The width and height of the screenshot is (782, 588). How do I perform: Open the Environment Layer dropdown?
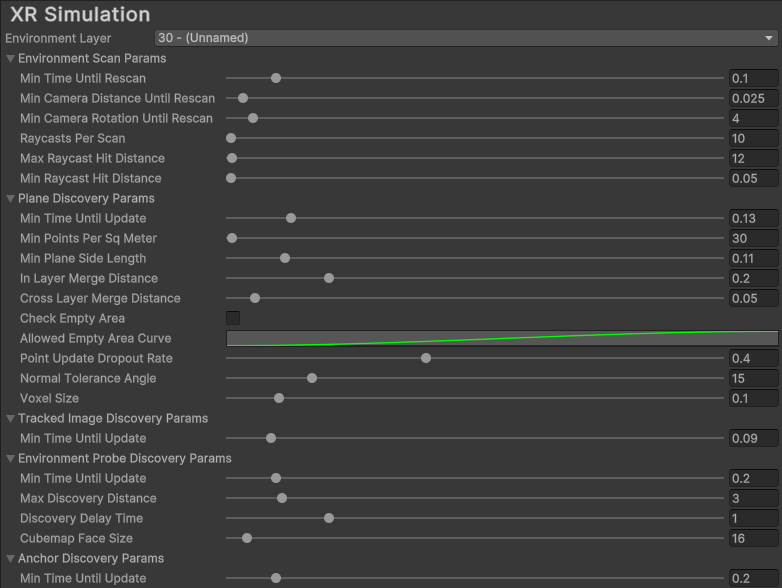(x=466, y=38)
